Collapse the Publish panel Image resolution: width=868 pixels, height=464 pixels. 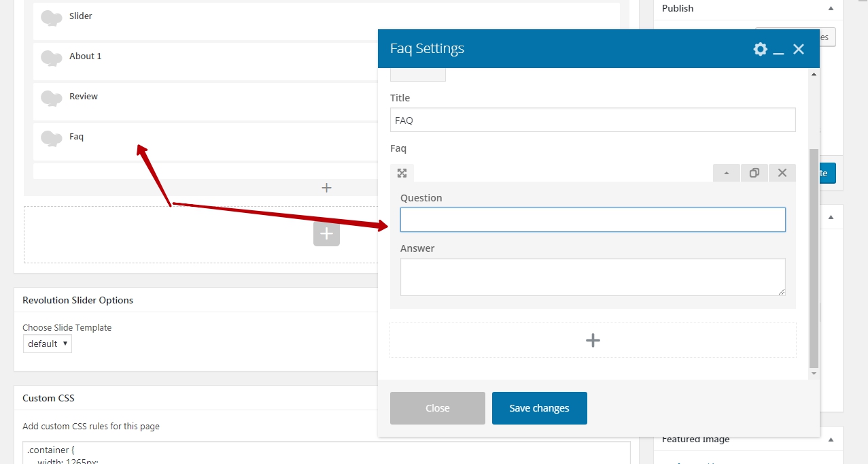831,9
